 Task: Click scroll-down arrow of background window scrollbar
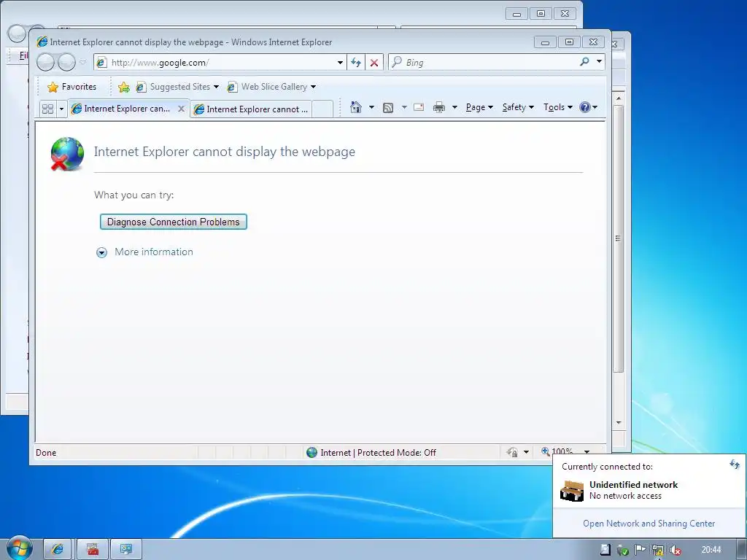(619, 422)
